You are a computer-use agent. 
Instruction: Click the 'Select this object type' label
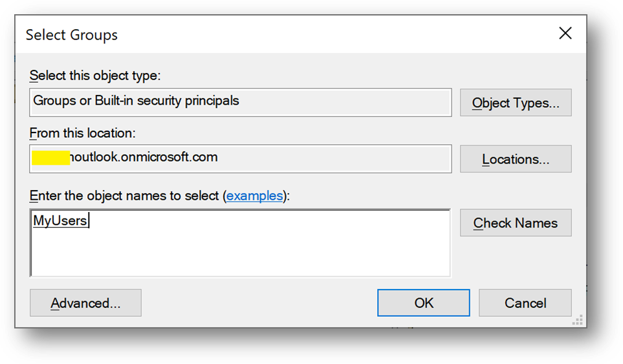[x=95, y=76]
